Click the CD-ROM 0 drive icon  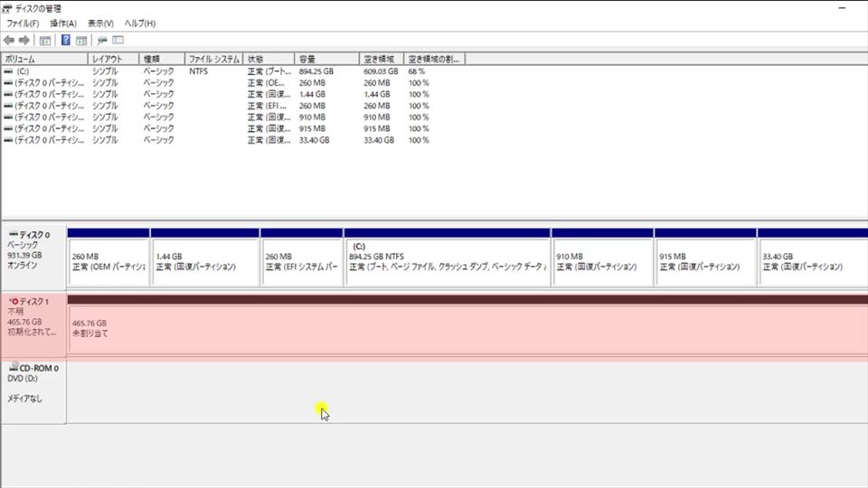pyautogui.click(x=14, y=366)
